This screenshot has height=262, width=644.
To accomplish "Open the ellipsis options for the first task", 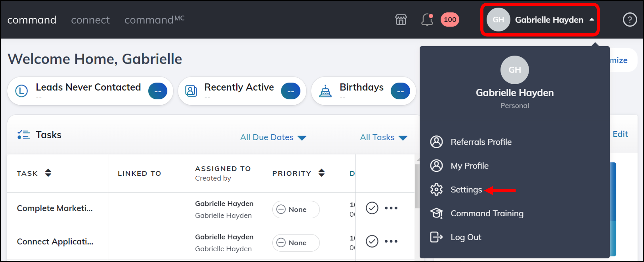I will (x=391, y=208).
